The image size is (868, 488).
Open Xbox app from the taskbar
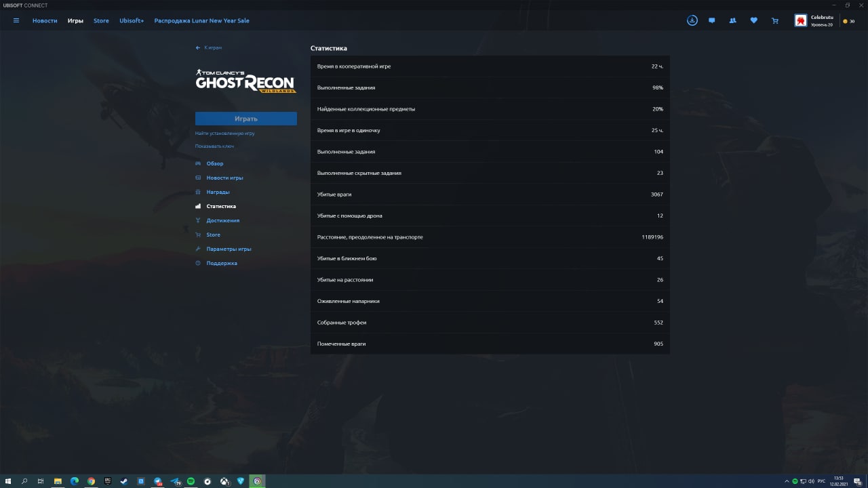pyautogui.click(x=224, y=481)
